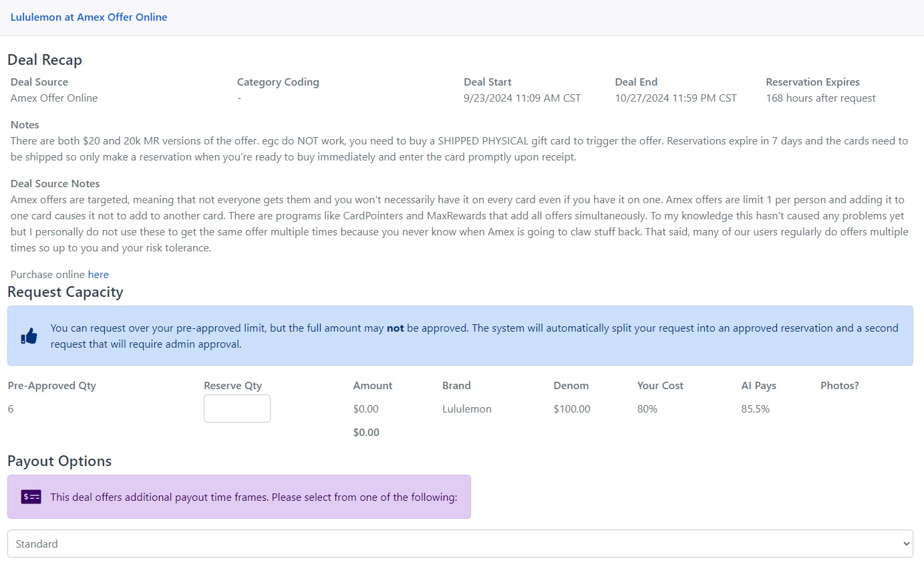
Task: Click the payout check icon in purple banner
Action: 29,497
